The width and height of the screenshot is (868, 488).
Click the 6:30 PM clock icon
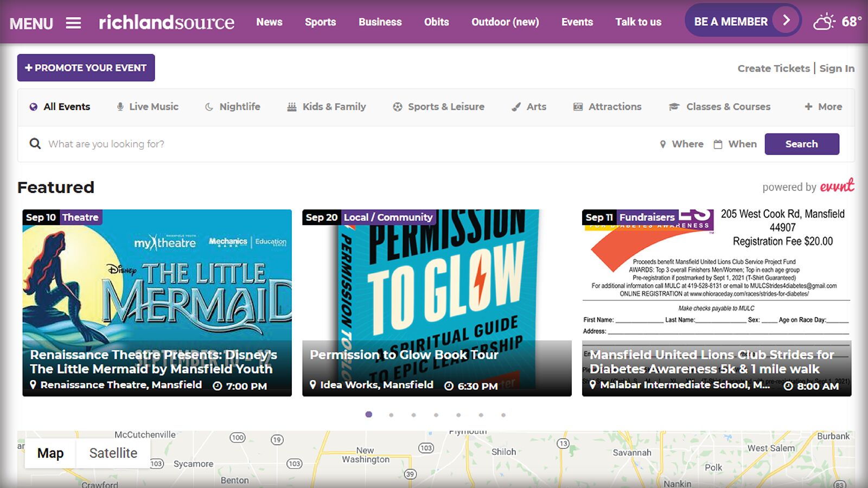449,386
